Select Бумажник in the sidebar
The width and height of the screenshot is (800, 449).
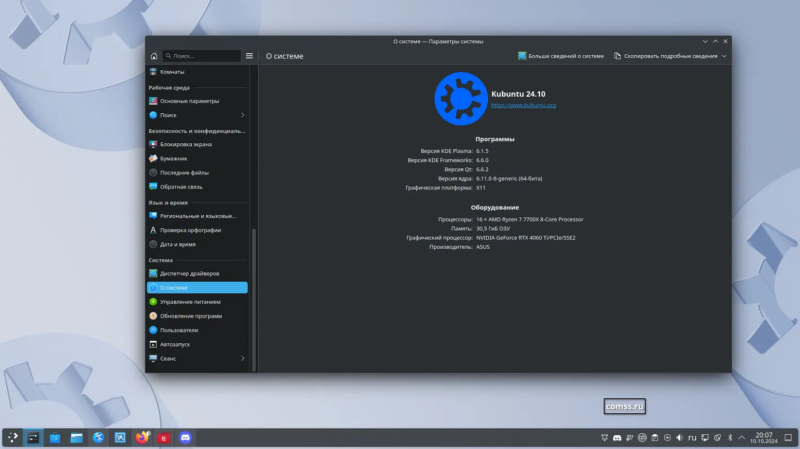pyautogui.click(x=197, y=159)
